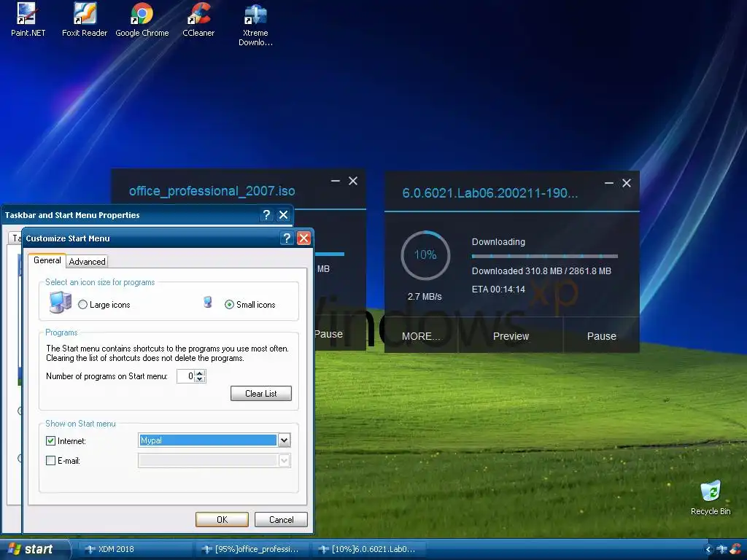Click OK in Customize Start Menu
The height and width of the screenshot is (560, 747).
coord(222,519)
